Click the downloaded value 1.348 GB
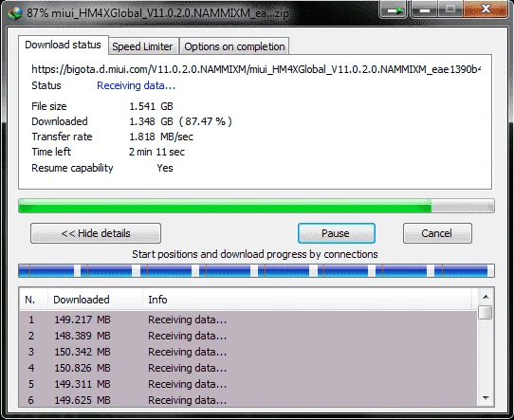 (x=151, y=121)
